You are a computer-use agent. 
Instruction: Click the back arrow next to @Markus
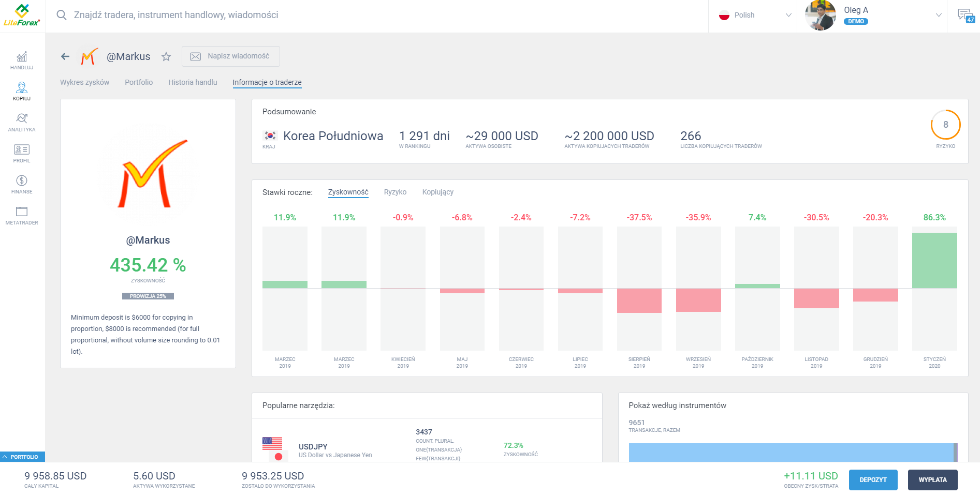[65, 56]
